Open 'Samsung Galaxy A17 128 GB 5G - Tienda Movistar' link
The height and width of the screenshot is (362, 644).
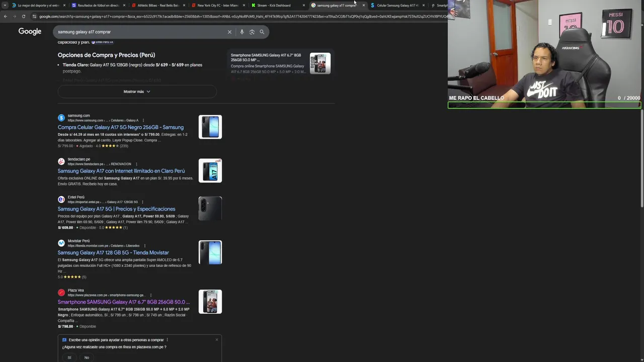tap(113, 253)
